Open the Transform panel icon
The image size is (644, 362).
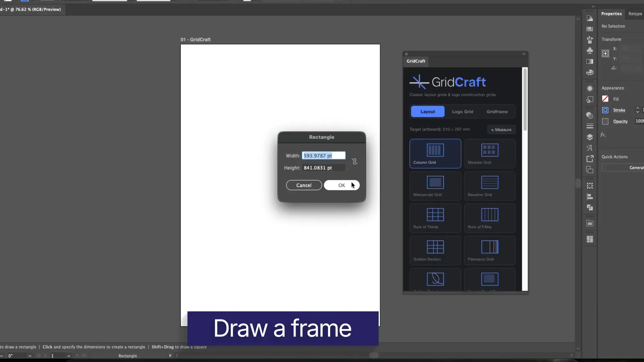click(x=590, y=186)
